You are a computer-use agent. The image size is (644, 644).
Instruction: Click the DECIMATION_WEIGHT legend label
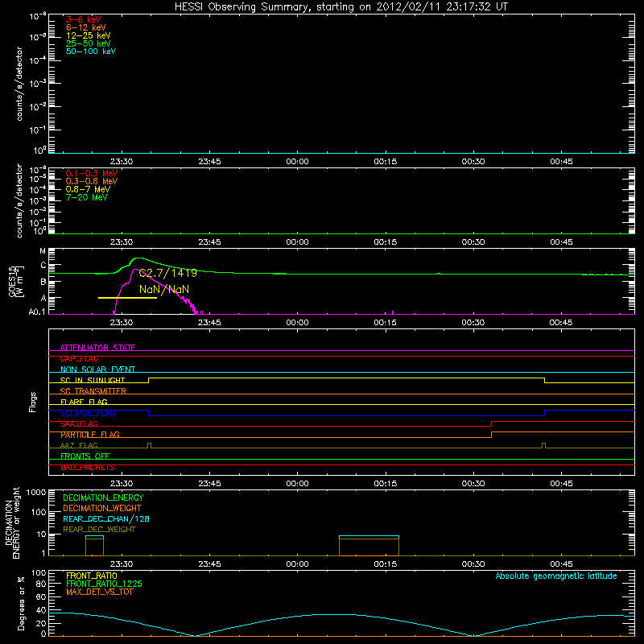coord(102,509)
